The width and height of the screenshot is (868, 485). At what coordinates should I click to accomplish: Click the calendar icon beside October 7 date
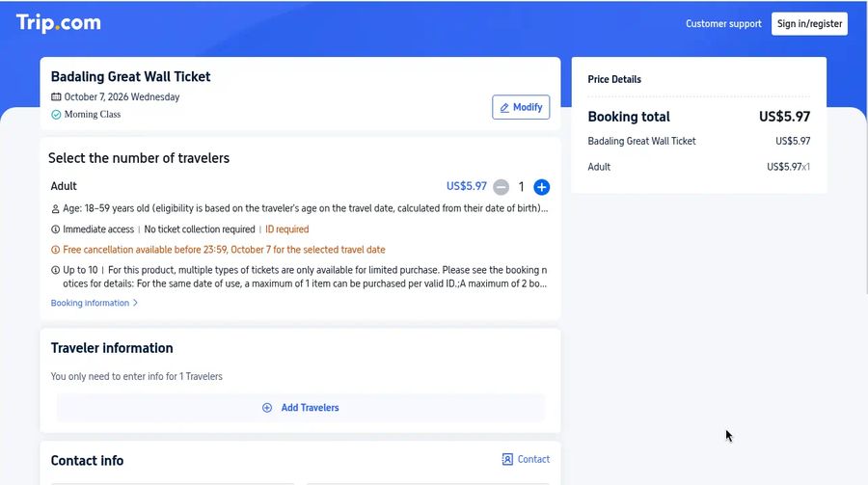[56, 96]
